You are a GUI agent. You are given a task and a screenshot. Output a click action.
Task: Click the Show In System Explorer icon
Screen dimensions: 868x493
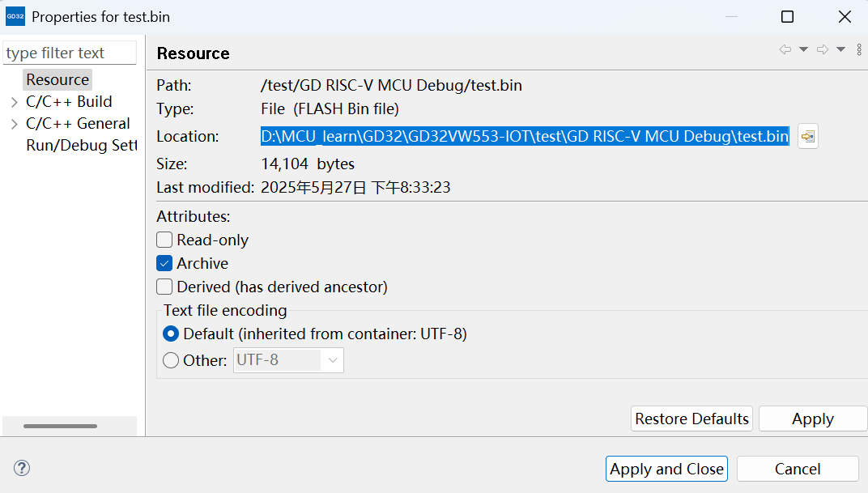(x=807, y=137)
